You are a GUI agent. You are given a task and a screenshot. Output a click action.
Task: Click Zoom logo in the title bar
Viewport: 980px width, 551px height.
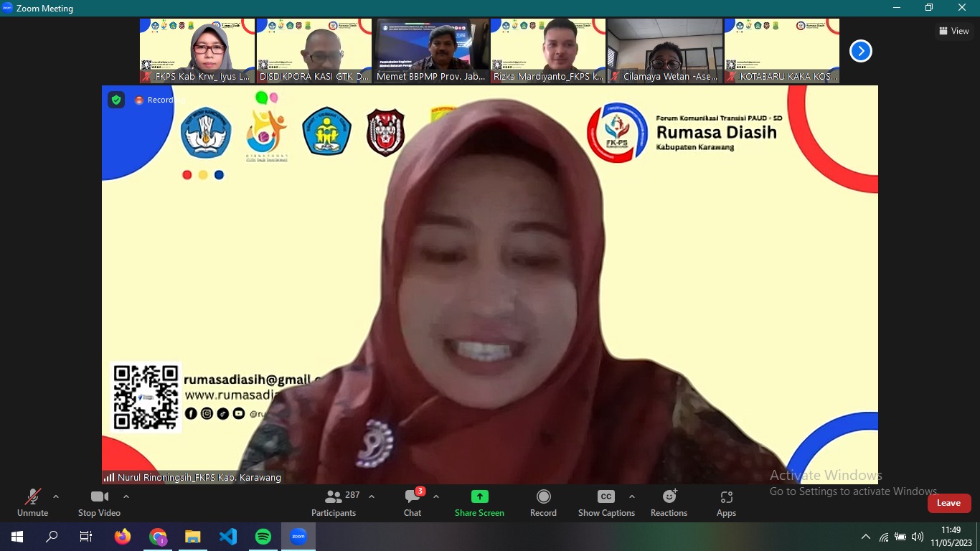7,8
